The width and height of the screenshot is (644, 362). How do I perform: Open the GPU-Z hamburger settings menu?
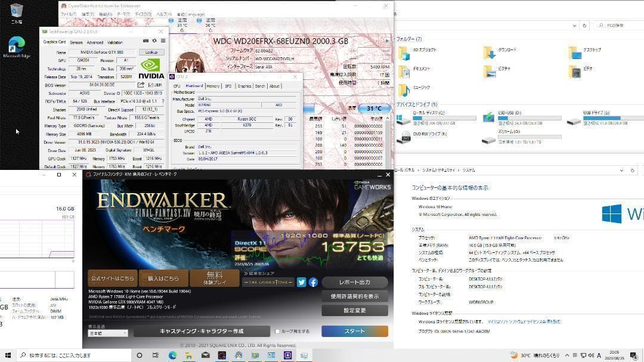163,41
